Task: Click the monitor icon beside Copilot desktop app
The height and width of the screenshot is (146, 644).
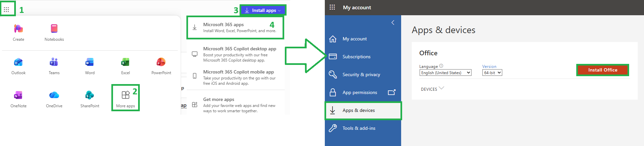Action: click(x=195, y=54)
